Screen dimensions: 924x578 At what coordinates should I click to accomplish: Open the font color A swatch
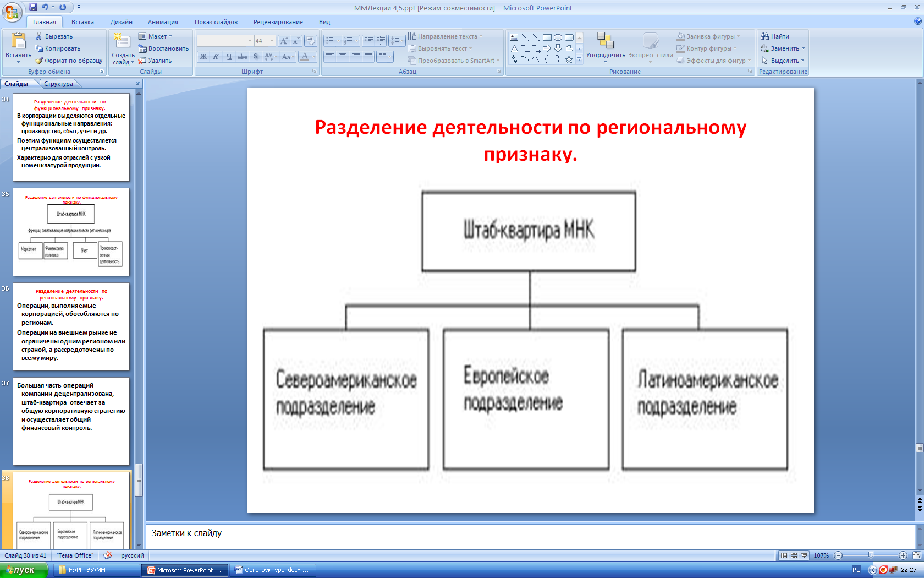(305, 57)
